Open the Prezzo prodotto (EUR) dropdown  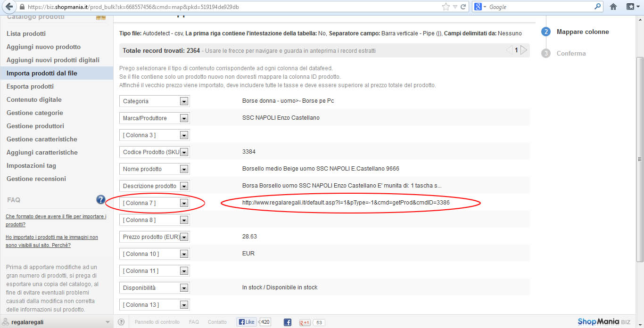tap(155, 237)
